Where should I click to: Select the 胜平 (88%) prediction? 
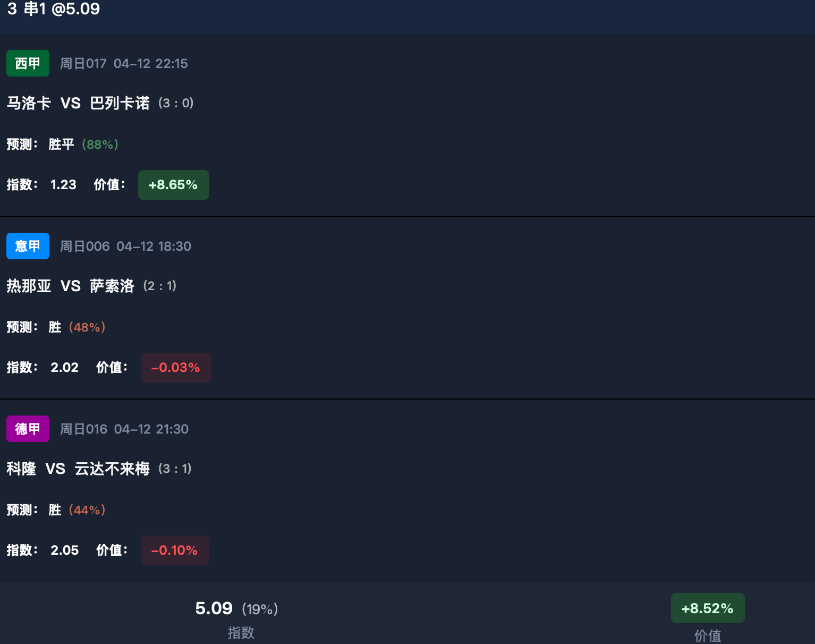tap(83, 145)
